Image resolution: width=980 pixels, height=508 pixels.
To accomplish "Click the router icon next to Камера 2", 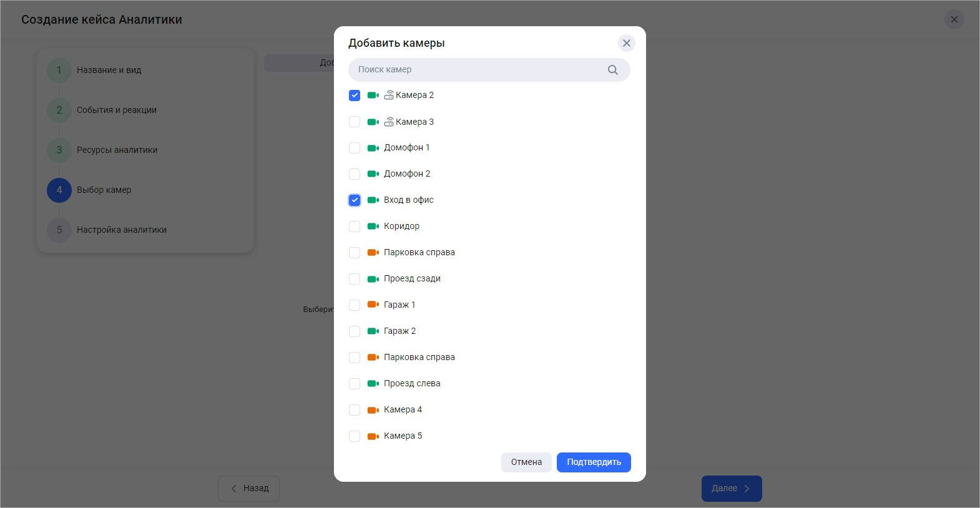I will pyautogui.click(x=389, y=95).
